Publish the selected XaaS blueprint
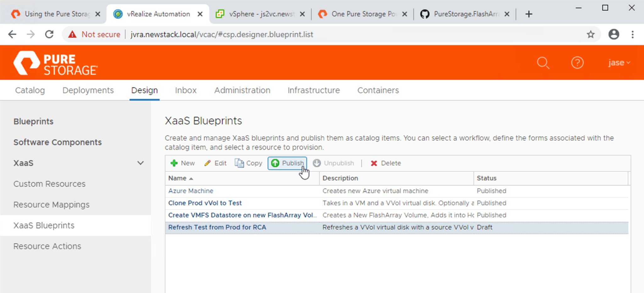Viewport: 644px width, 293px height. click(x=287, y=163)
